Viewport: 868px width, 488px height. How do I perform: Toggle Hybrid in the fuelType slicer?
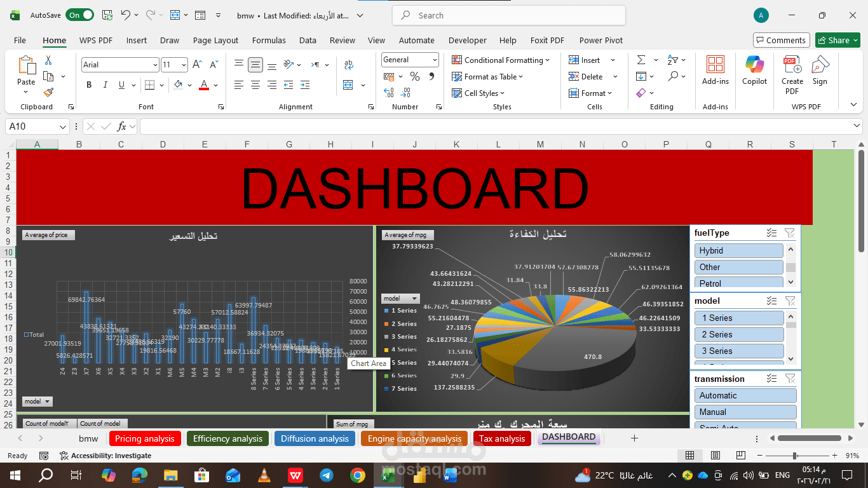coord(738,250)
